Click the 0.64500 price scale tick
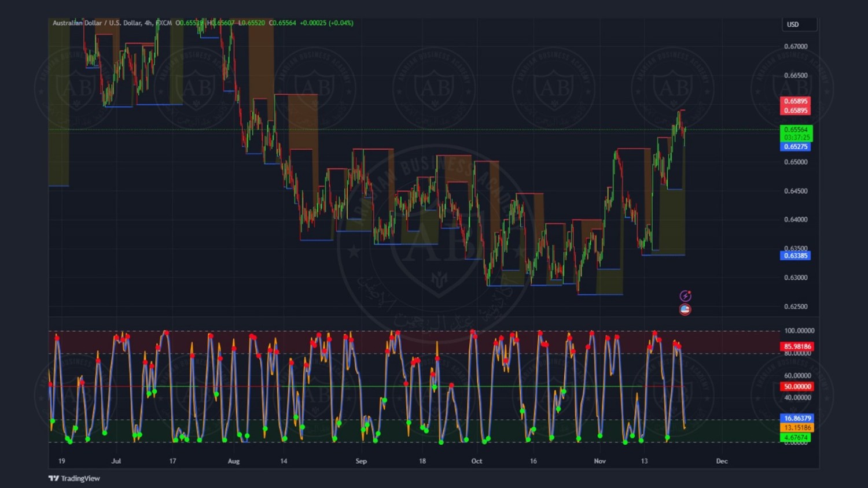 796,191
